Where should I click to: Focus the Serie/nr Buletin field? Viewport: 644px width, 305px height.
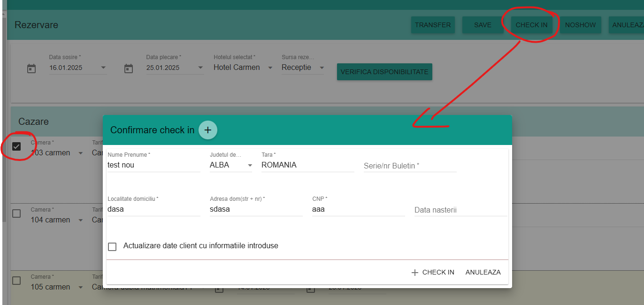click(410, 166)
